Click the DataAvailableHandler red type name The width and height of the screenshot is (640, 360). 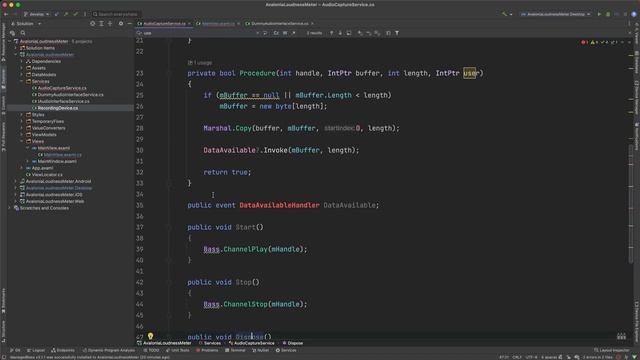pyautogui.click(x=279, y=205)
